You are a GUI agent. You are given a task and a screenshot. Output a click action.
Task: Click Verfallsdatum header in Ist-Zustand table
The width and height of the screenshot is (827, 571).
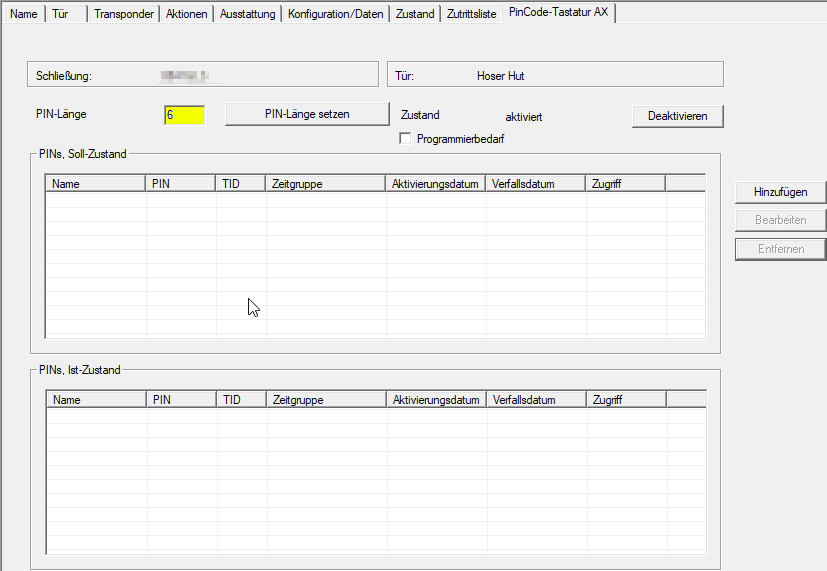point(535,400)
